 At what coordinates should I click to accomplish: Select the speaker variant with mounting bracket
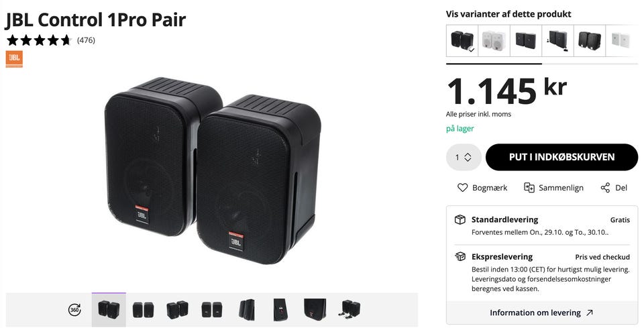point(557,41)
